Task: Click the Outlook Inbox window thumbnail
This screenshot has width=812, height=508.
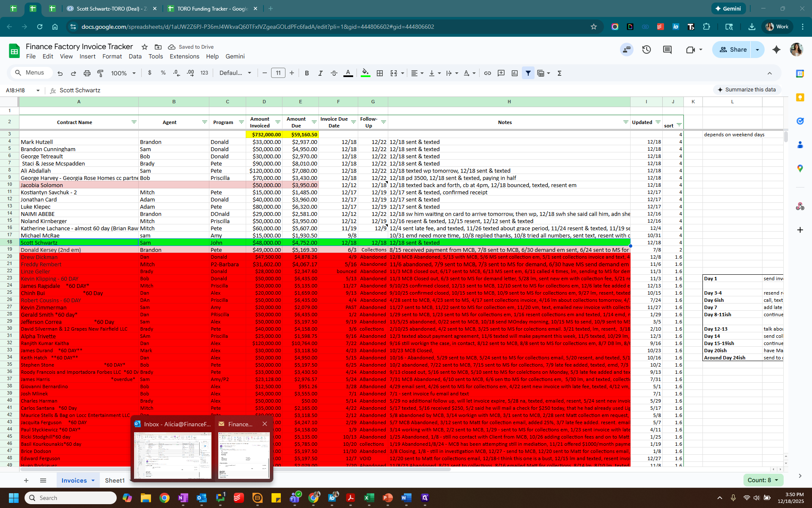Action: click(x=173, y=455)
